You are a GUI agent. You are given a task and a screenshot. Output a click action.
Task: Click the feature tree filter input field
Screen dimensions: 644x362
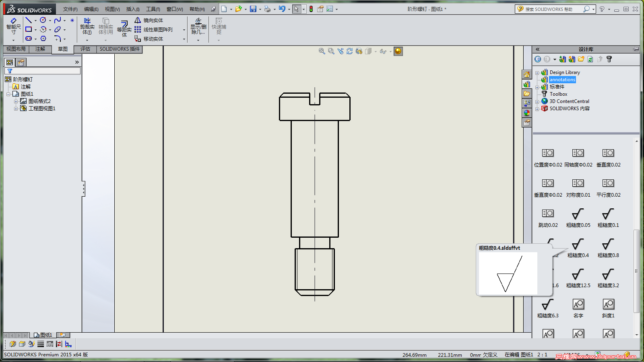[43, 71]
